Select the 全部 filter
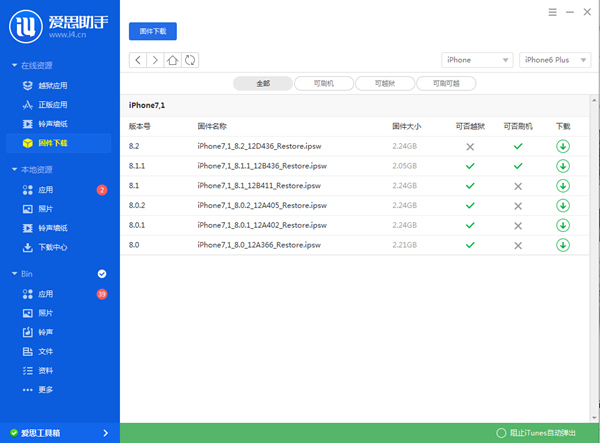The width and height of the screenshot is (600, 443). [263, 83]
